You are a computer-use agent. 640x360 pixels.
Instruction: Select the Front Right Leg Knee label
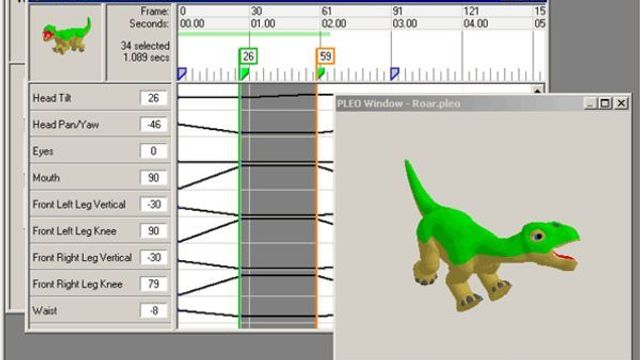pos(78,284)
